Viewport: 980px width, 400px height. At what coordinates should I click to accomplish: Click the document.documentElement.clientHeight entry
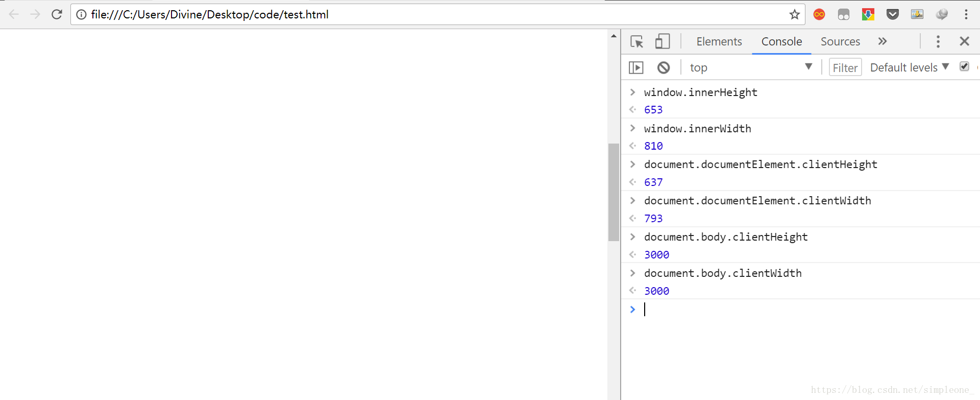click(x=761, y=164)
